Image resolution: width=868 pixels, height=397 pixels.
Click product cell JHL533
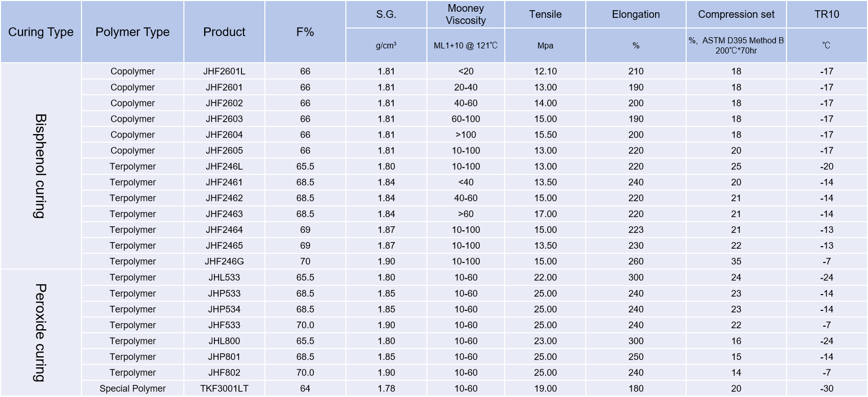click(x=224, y=277)
